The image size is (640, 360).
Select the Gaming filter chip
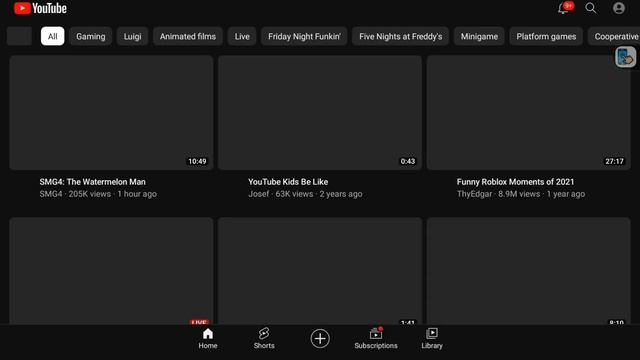click(x=91, y=36)
